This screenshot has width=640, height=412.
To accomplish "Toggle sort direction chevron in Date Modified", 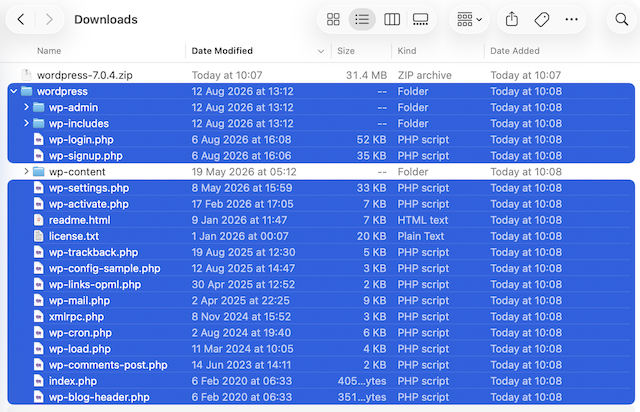I will tap(321, 51).
